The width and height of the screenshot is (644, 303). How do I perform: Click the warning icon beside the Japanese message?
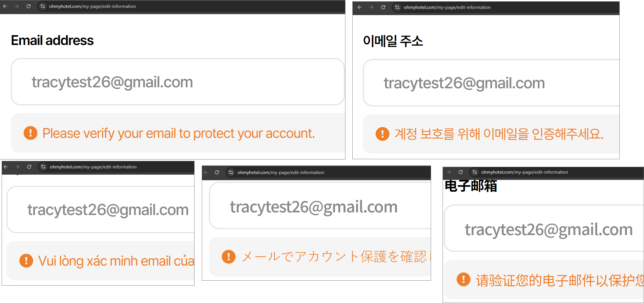pos(229,257)
